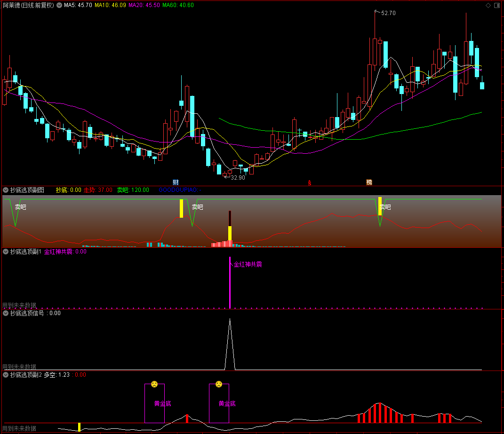
Task: Collapse the 抄底逃顶副2 indicator panel
Action: click(6, 375)
